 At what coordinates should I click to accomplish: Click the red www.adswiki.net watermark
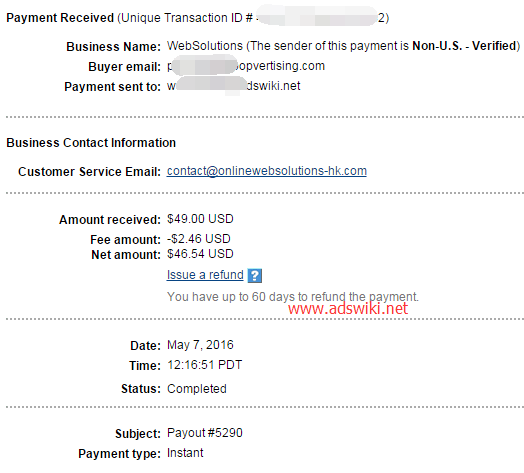click(x=348, y=308)
